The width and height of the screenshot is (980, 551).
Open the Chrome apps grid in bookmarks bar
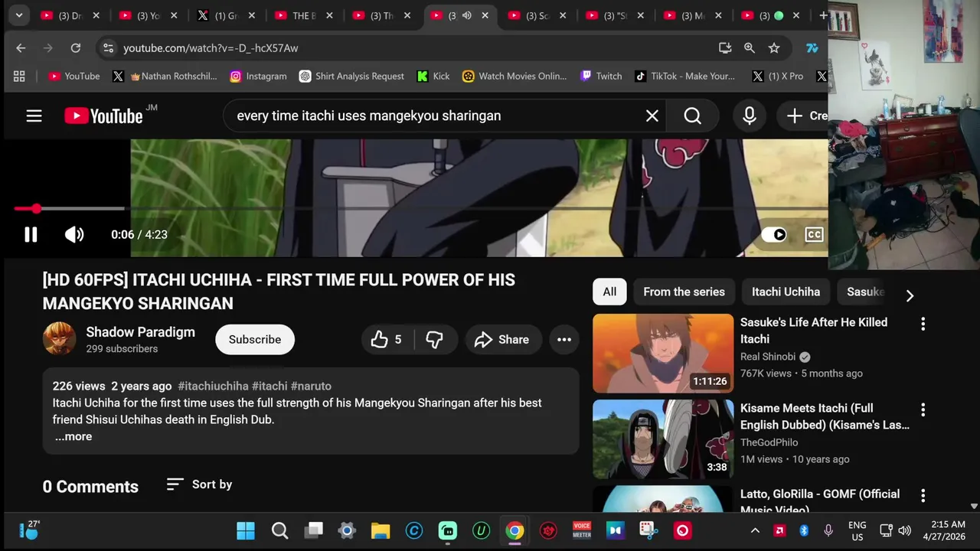(x=19, y=76)
